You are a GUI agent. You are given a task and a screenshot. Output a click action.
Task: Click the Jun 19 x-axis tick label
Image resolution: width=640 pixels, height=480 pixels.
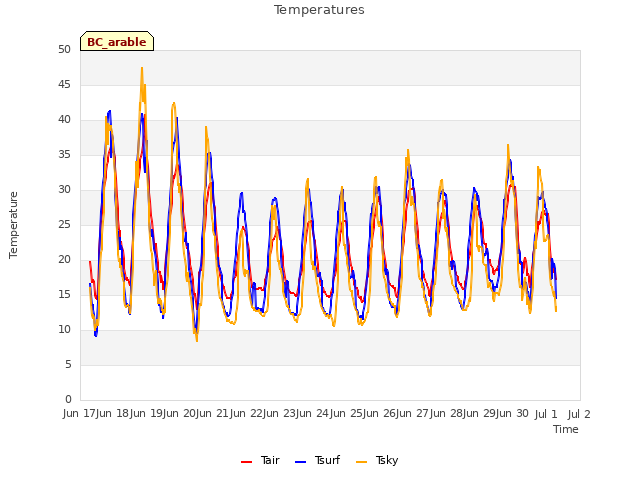click(x=147, y=414)
